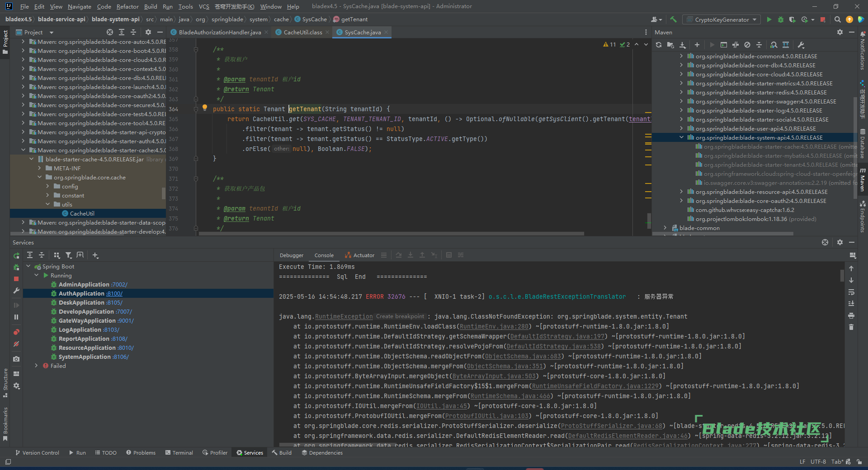Expand the blade-common Maven node

665,228
